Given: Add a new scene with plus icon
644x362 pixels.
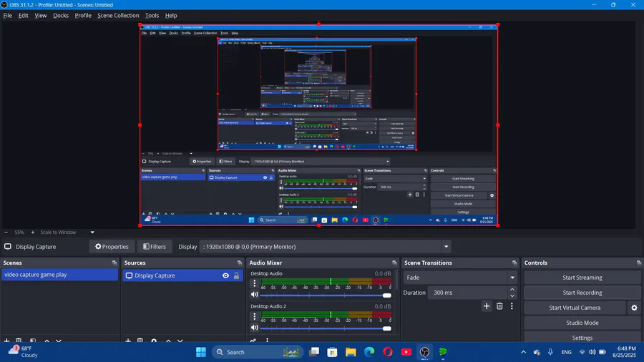Looking at the screenshot, I should pyautogui.click(x=6, y=341).
